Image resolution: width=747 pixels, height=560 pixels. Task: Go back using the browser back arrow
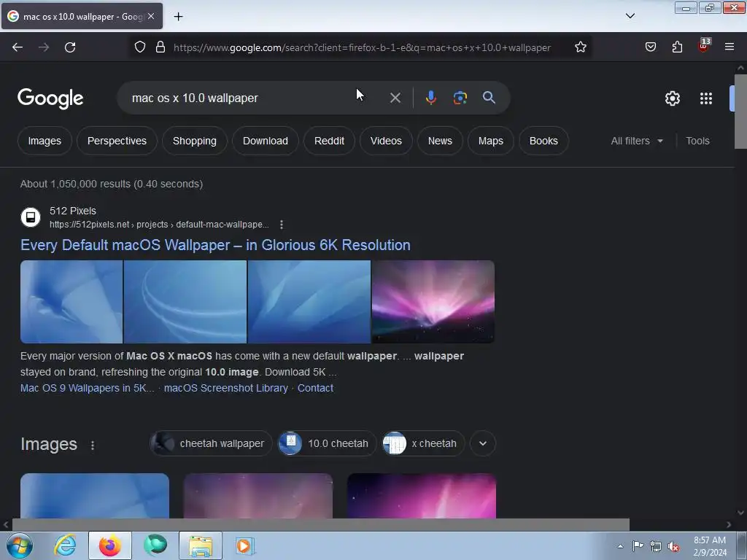(x=18, y=47)
